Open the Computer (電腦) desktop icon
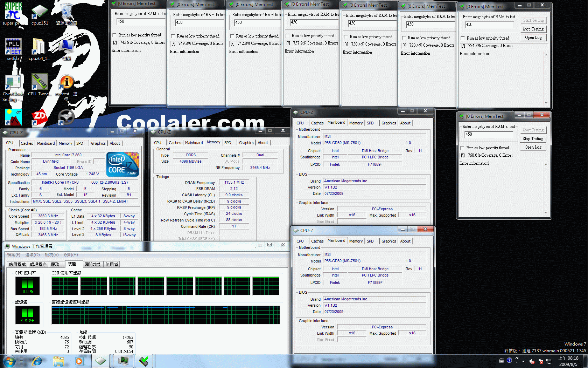The width and height of the screenshot is (588, 368). pyautogui.click(x=66, y=49)
